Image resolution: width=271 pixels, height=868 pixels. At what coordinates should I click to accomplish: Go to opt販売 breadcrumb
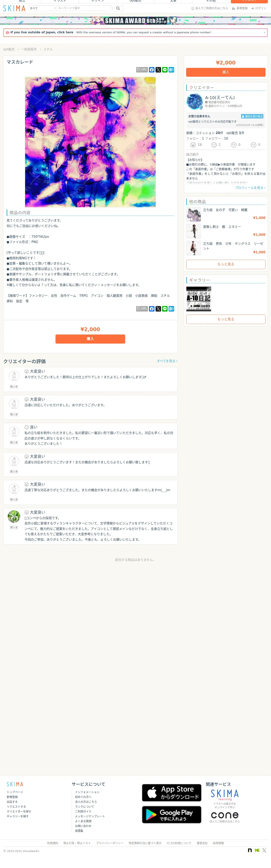[x=9, y=49]
